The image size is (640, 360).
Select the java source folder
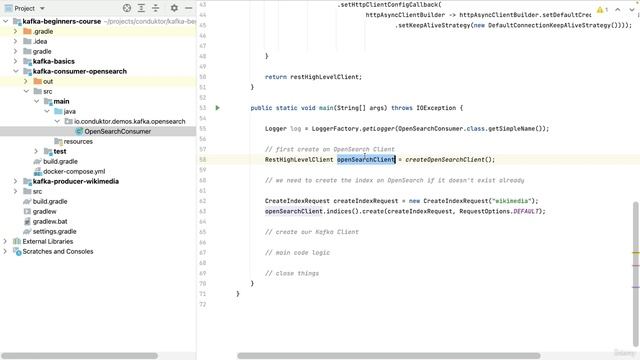tap(69, 111)
